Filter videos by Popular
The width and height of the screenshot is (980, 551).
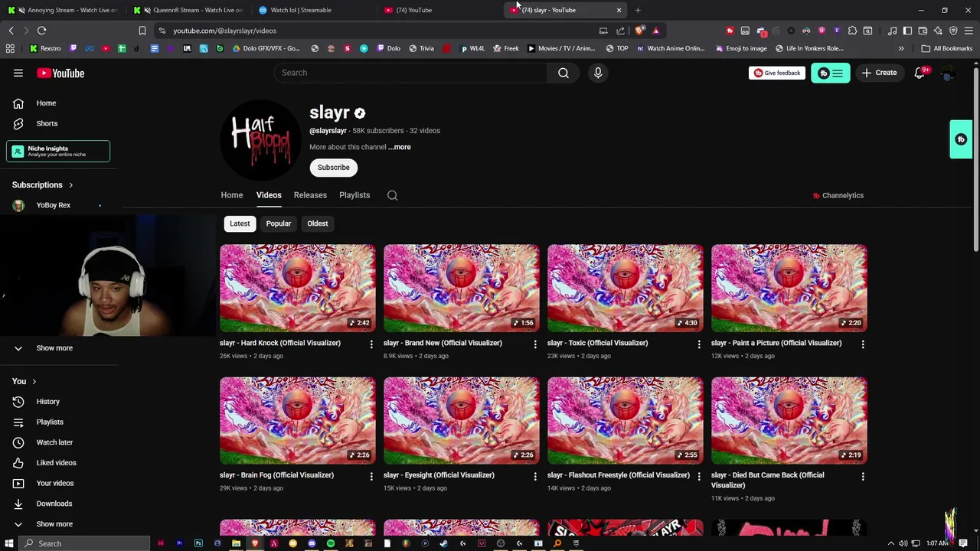coord(279,223)
